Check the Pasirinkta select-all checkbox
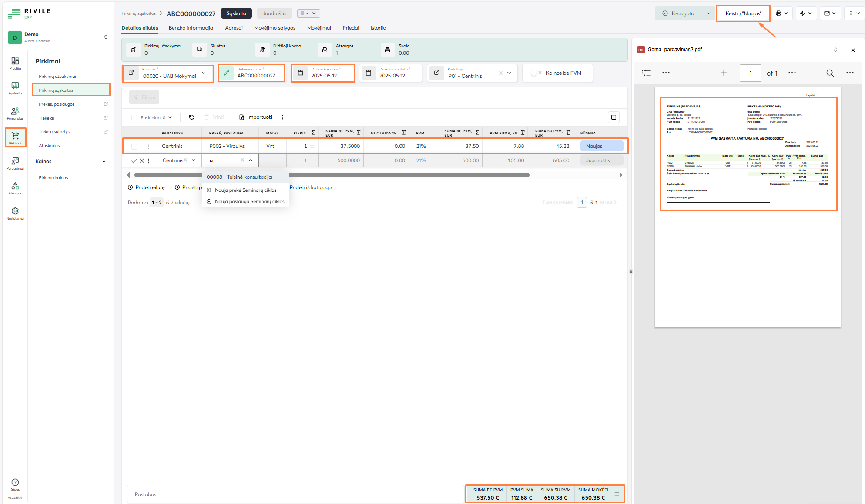The width and height of the screenshot is (865, 504). click(134, 117)
